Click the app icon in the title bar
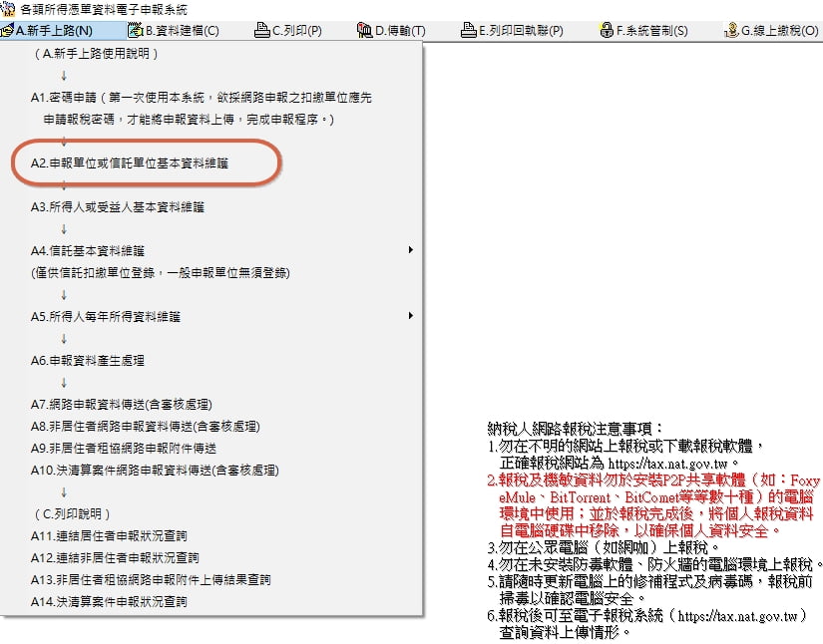 point(8,8)
